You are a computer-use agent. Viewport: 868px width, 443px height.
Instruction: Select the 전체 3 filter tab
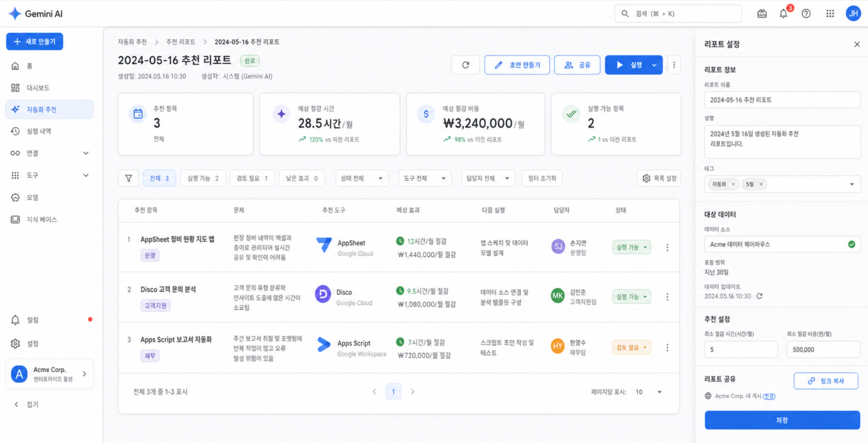click(159, 178)
